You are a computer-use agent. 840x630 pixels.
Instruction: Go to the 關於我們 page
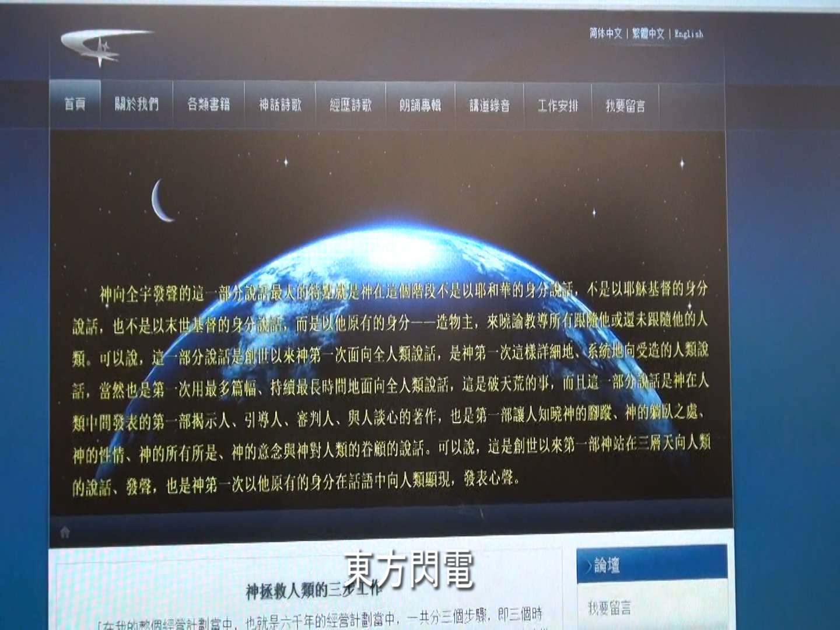tap(136, 104)
